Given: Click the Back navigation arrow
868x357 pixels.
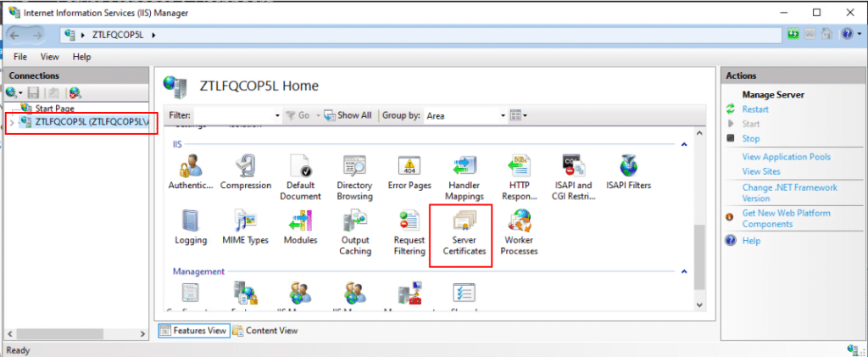Looking at the screenshot, I should [15, 35].
